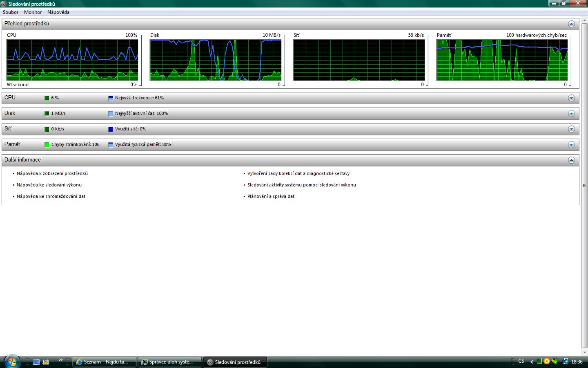Restore down the Sledování prostředků window
Image resolution: width=588 pixels, height=368 pixels.
(x=564, y=3)
